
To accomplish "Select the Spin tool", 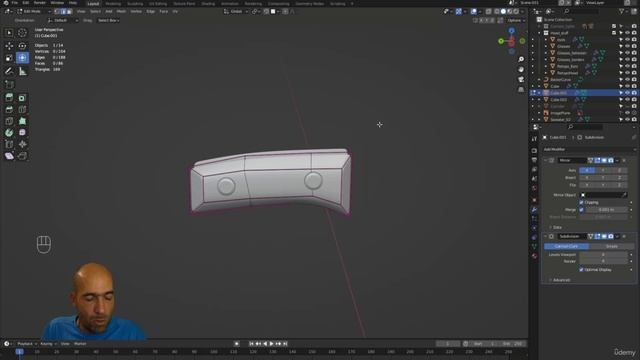I will click(x=9, y=133).
